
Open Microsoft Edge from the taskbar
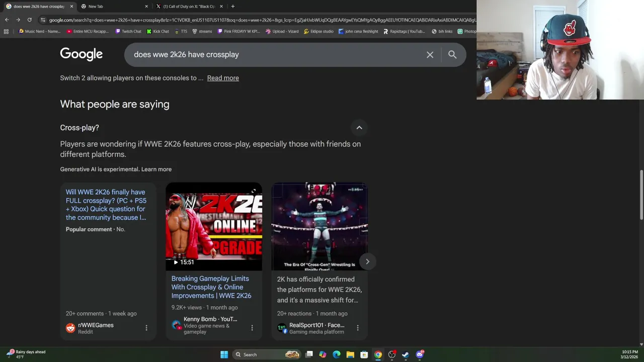[x=337, y=354]
